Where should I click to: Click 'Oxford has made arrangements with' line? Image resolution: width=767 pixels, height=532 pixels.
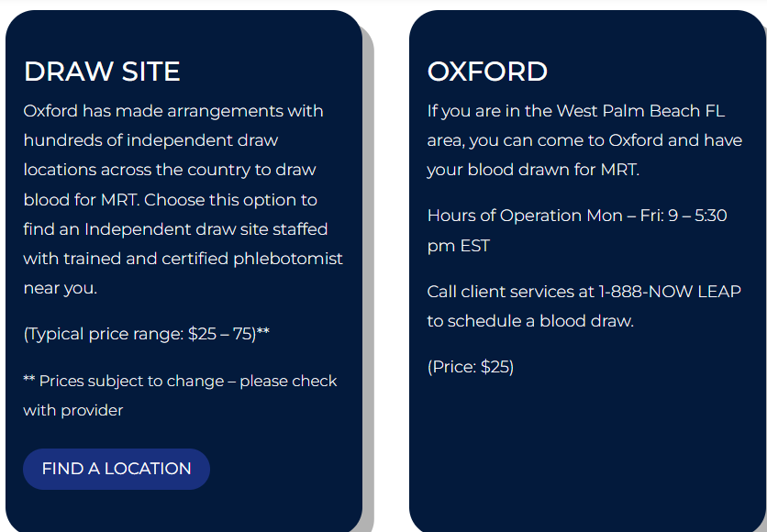click(173, 111)
